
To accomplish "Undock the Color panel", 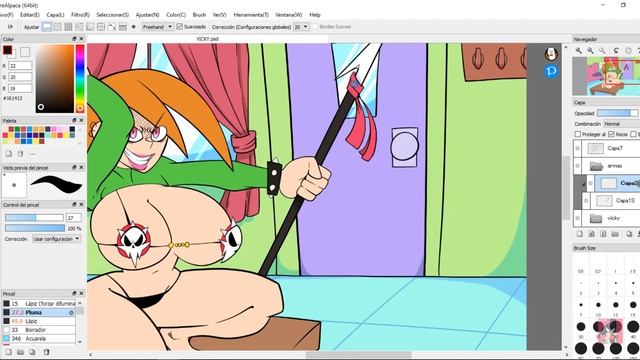I will tap(74, 39).
